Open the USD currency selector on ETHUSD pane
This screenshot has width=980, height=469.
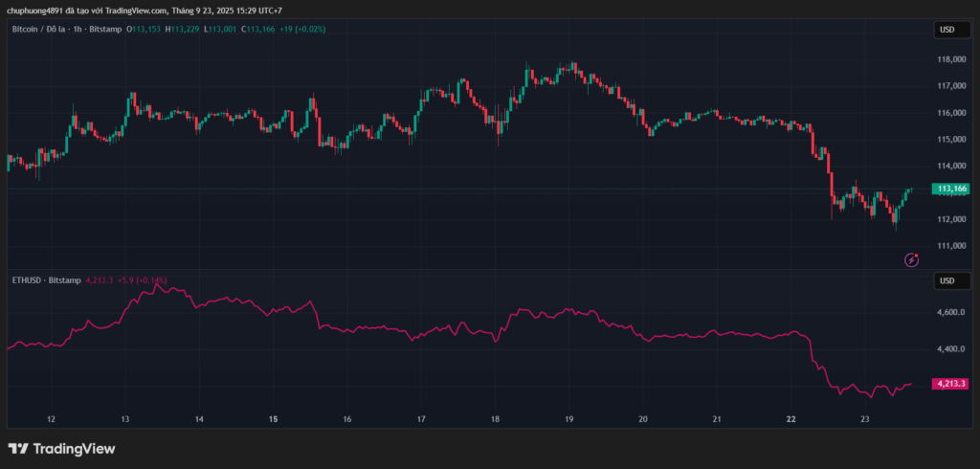946,280
